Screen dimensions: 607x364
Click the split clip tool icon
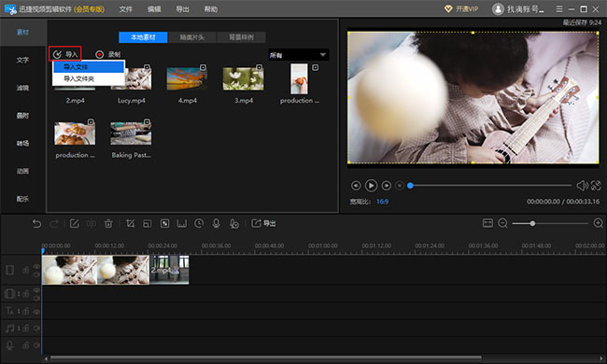[92, 224]
